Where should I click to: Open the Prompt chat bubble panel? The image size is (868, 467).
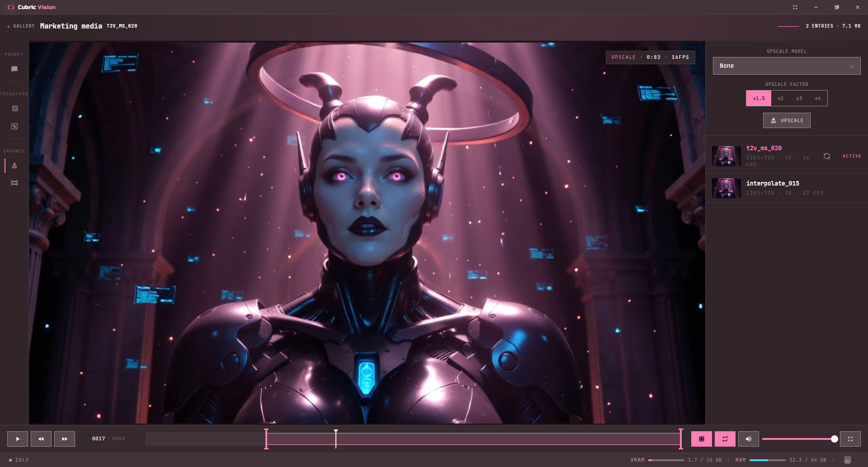(x=14, y=69)
